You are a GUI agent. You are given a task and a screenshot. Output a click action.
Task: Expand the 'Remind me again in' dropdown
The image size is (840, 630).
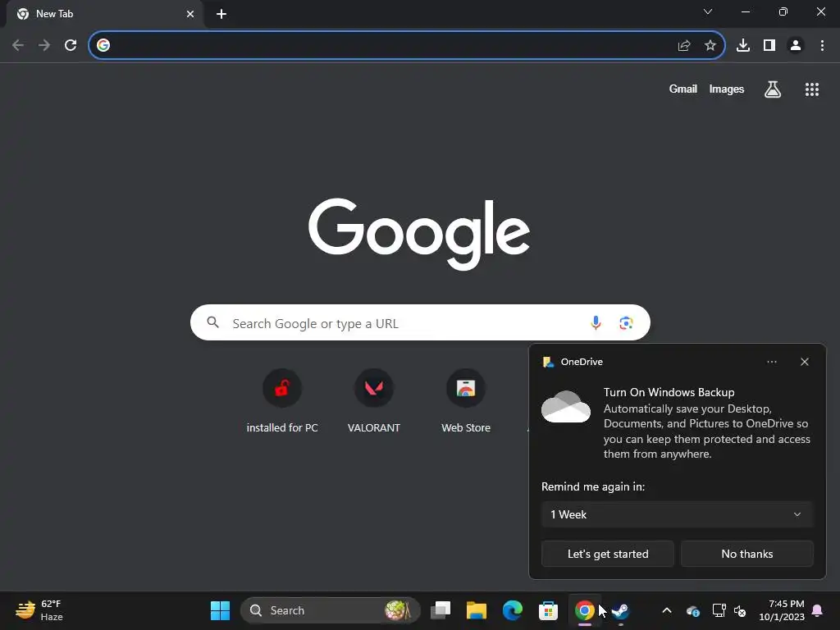coord(677,514)
